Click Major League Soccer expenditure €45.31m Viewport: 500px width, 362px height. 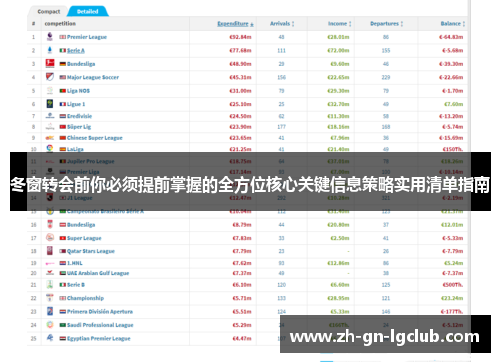pos(240,77)
